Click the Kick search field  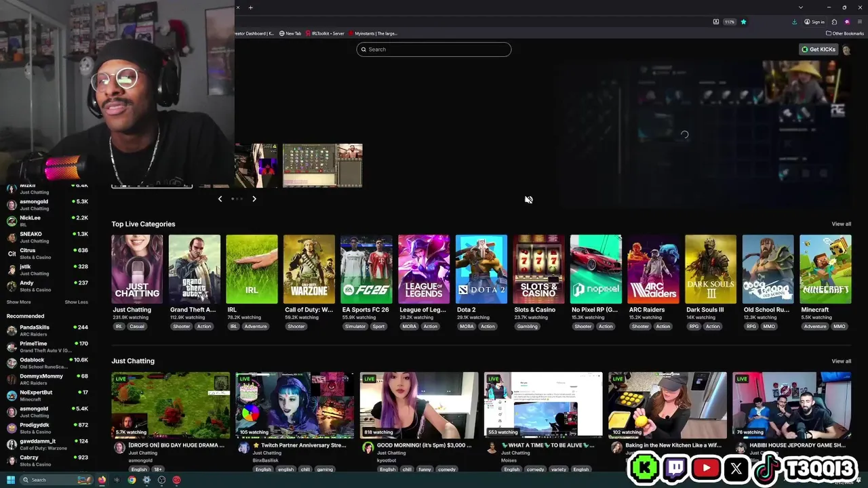click(x=434, y=49)
